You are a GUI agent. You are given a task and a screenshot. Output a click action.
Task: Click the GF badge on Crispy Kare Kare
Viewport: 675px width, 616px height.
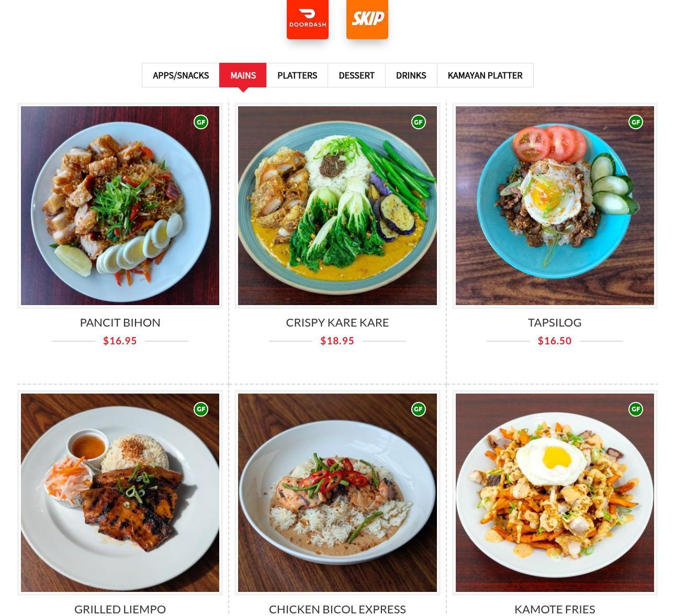pos(418,122)
